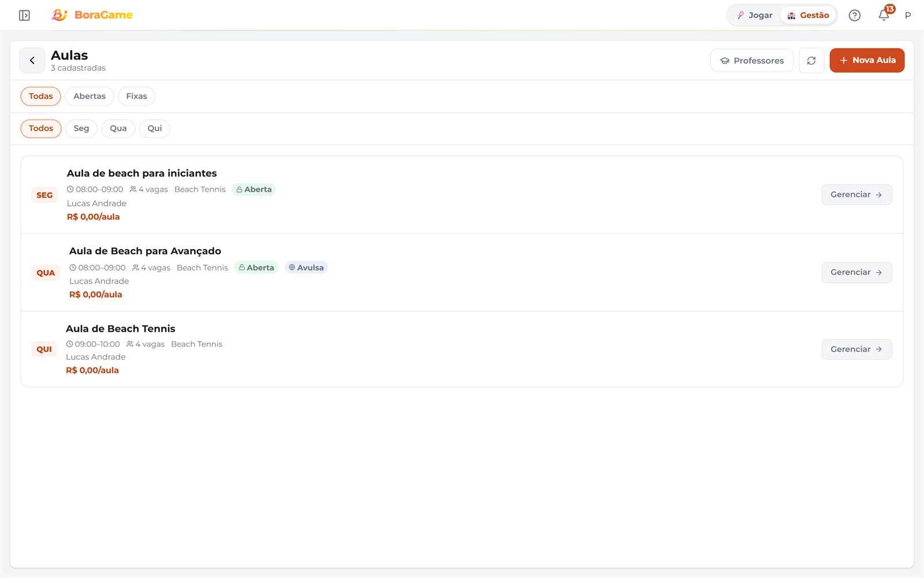Go back with the arrow beside Aulas

coord(32,60)
